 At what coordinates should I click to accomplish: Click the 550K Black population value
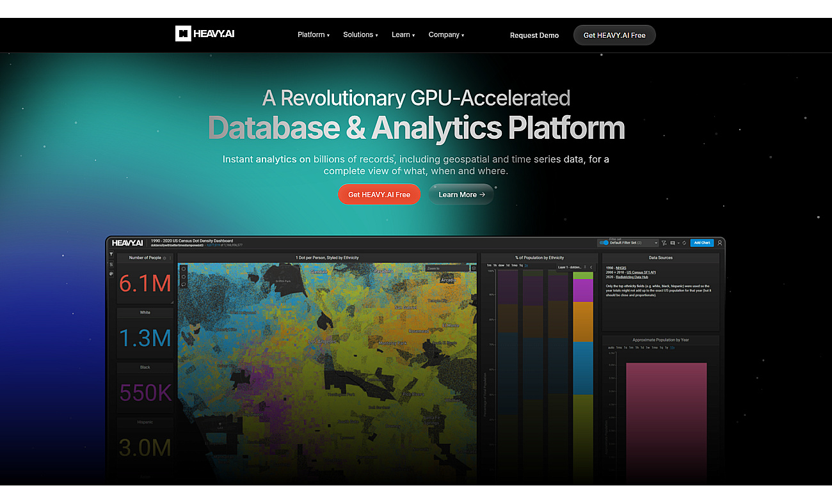tap(146, 392)
